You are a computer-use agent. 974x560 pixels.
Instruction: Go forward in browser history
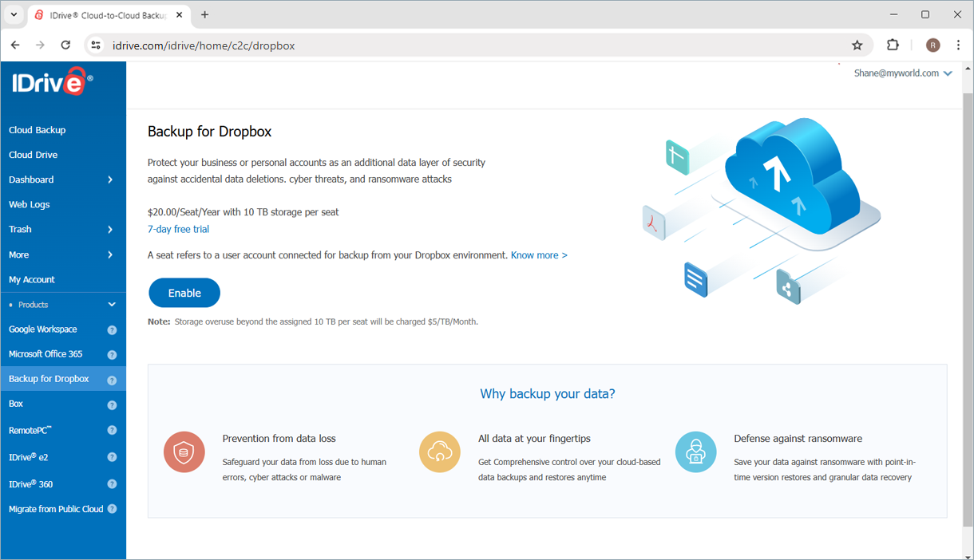point(40,45)
